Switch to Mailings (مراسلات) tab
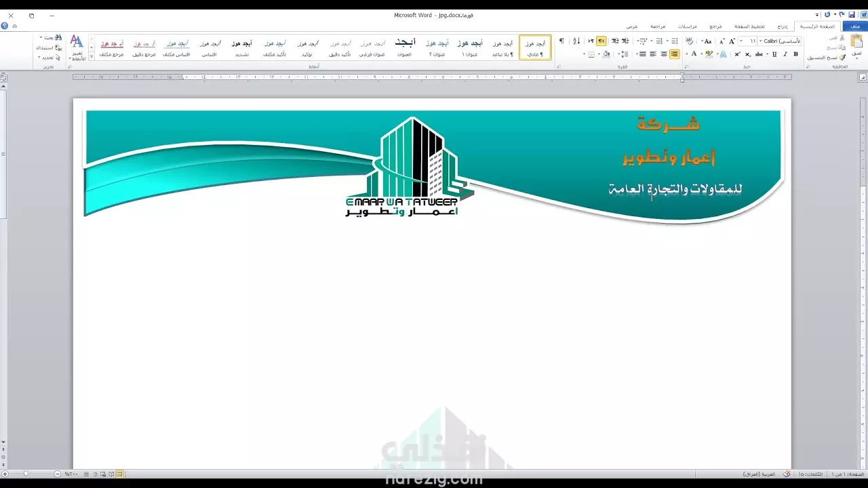868x488 pixels. [x=688, y=26]
